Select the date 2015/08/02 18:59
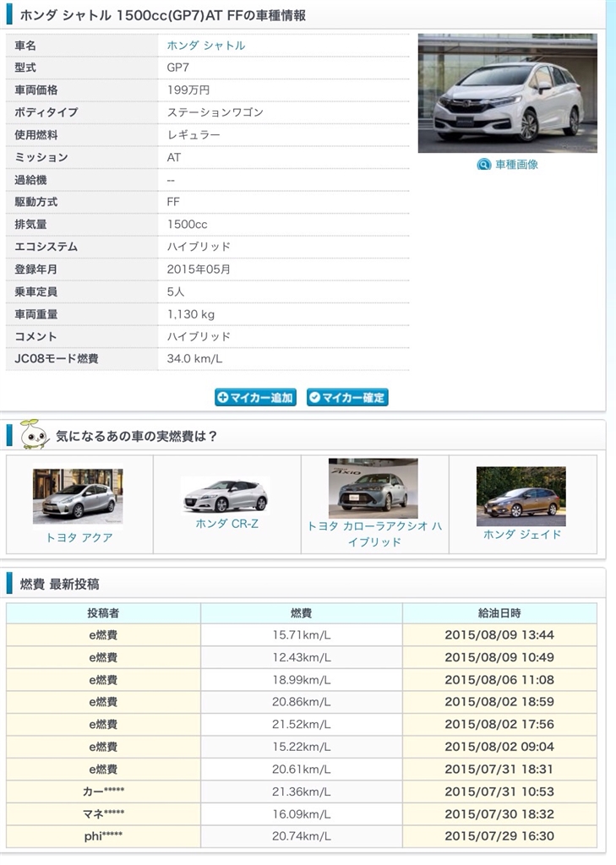 499,702
